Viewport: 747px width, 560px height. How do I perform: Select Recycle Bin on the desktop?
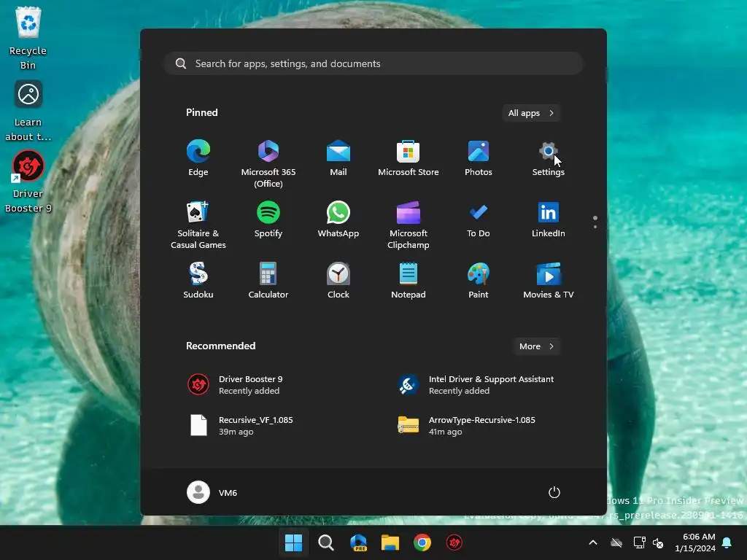pyautogui.click(x=28, y=38)
